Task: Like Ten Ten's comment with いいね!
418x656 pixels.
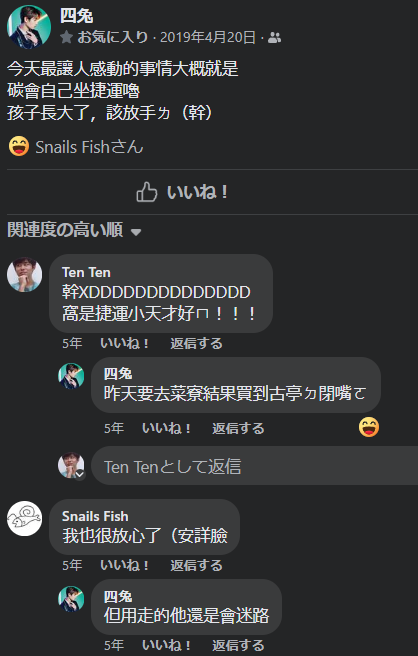Action: pos(124,343)
